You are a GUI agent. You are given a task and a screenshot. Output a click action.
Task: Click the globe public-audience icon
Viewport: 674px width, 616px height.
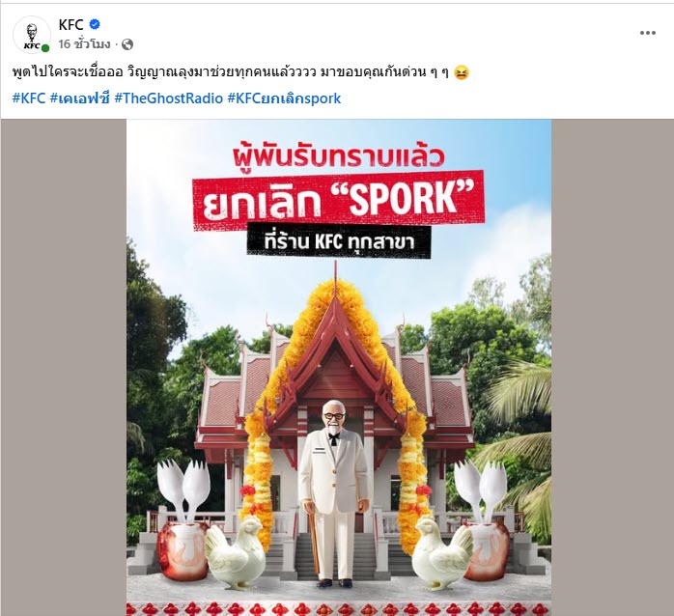point(127,44)
